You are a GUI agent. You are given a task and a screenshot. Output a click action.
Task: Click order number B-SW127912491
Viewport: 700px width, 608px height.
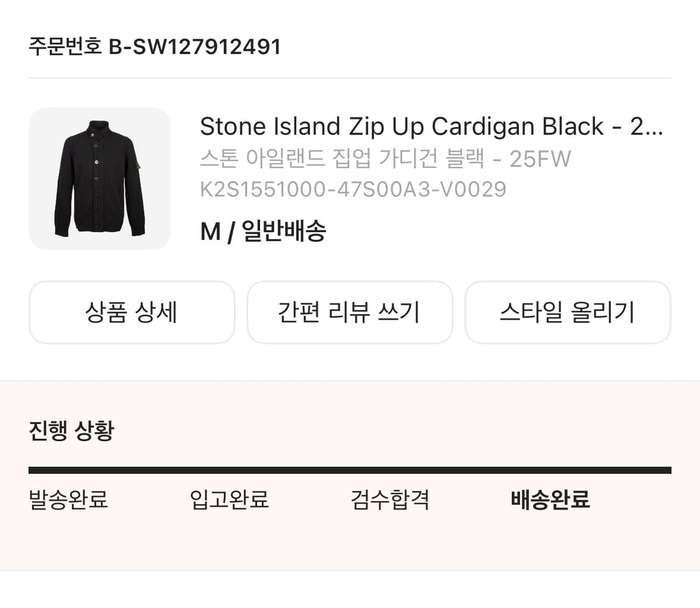click(x=195, y=47)
